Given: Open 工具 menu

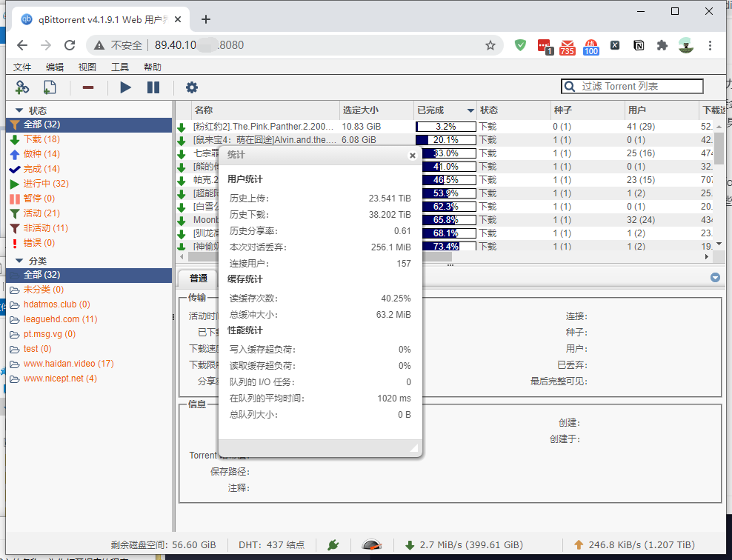Looking at the screenshot, I should [120, 67].
